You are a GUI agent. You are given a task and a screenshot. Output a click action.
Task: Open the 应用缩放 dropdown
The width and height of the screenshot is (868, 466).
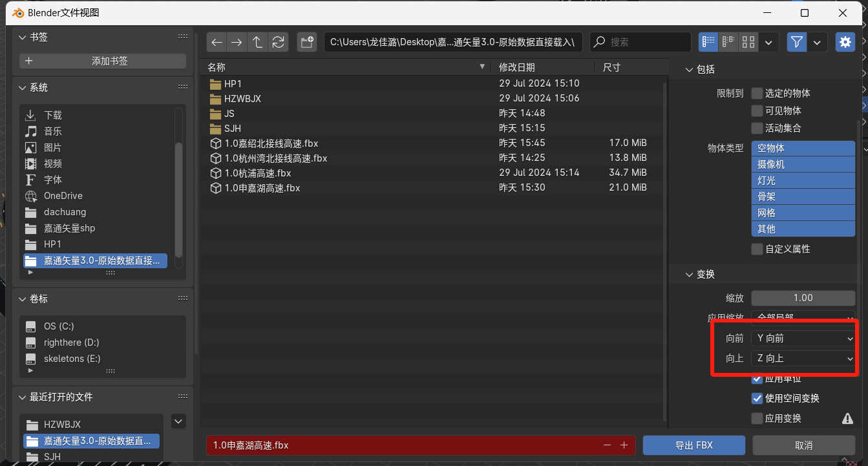point(803,317)
